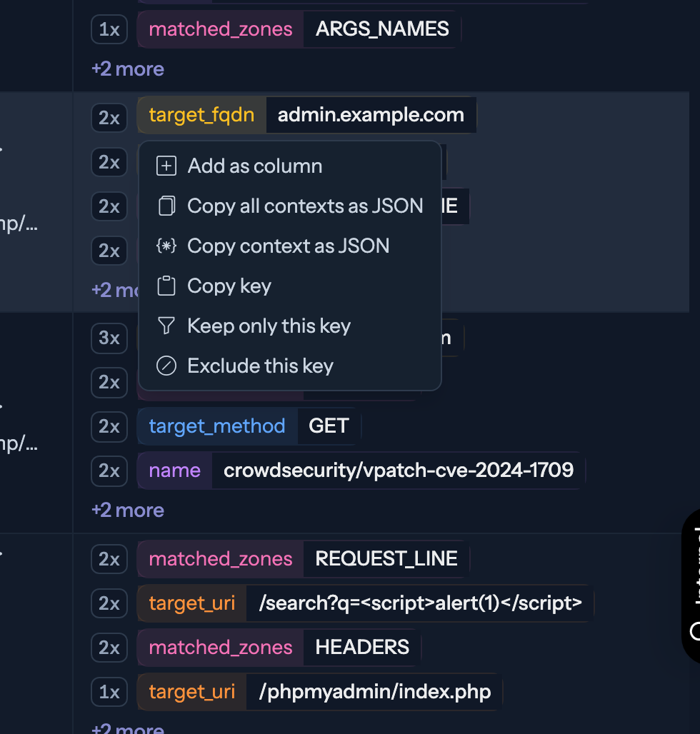
Task: Click the HEADERS value
Action: tap(362, 648)
